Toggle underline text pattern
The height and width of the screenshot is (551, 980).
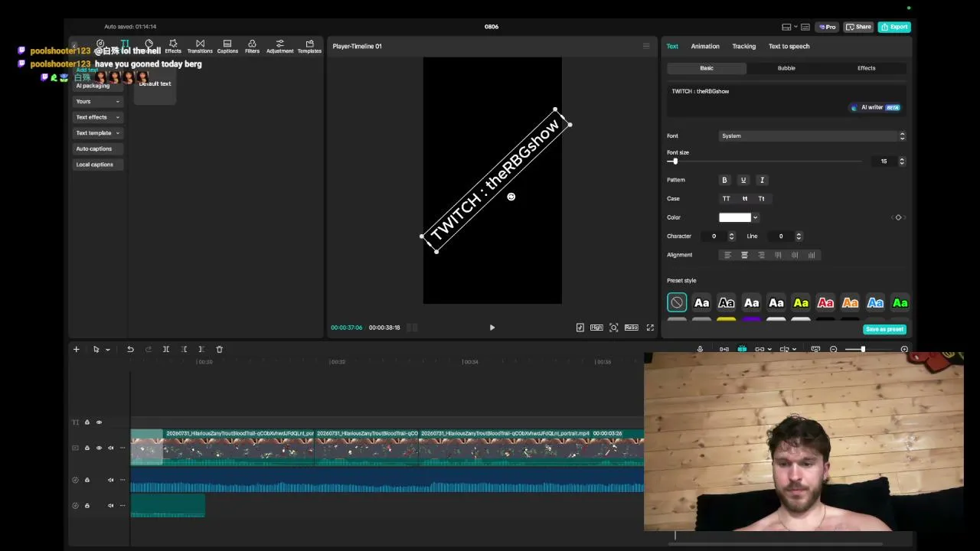(743, 180)
